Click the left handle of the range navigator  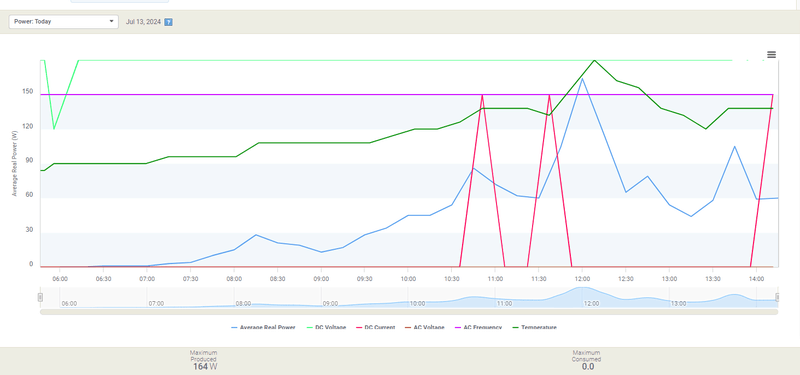[x=40, y=297]
